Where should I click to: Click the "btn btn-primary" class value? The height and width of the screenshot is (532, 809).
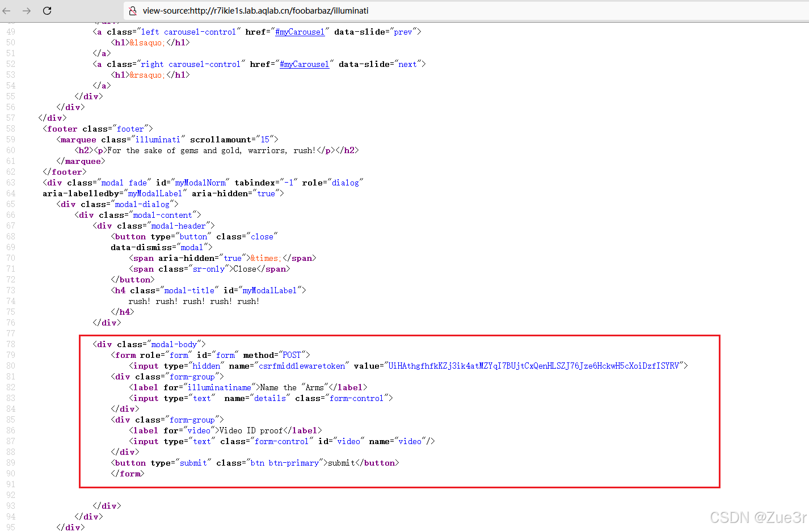284,463
